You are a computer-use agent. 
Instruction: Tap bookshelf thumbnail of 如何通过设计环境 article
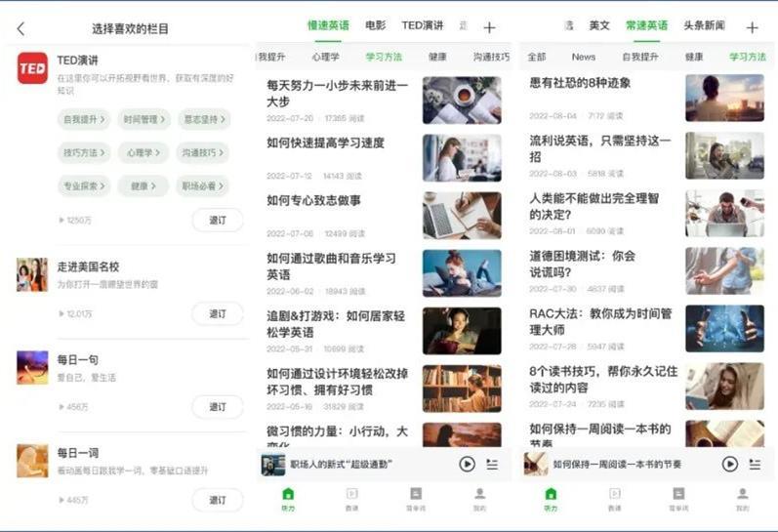[462, 389]
